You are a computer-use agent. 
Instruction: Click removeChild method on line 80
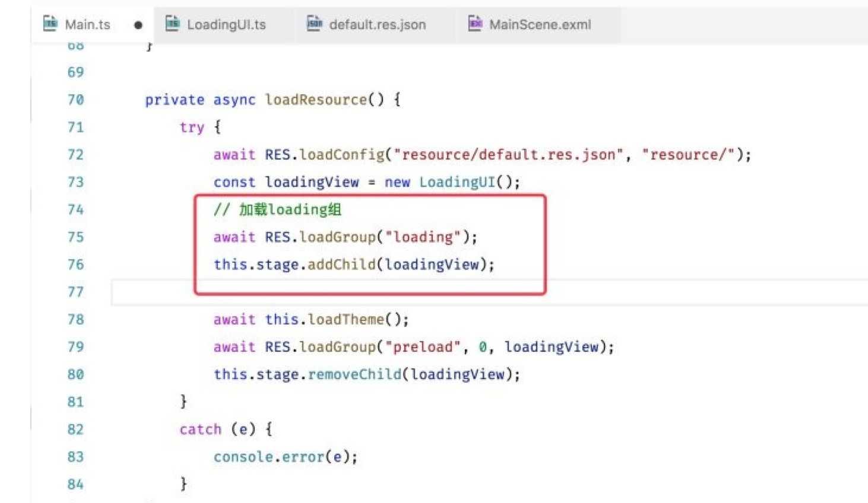354,374
